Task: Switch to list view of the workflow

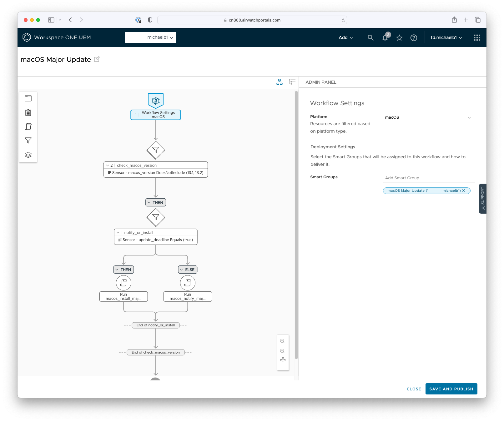Action: tap(292, 82)
